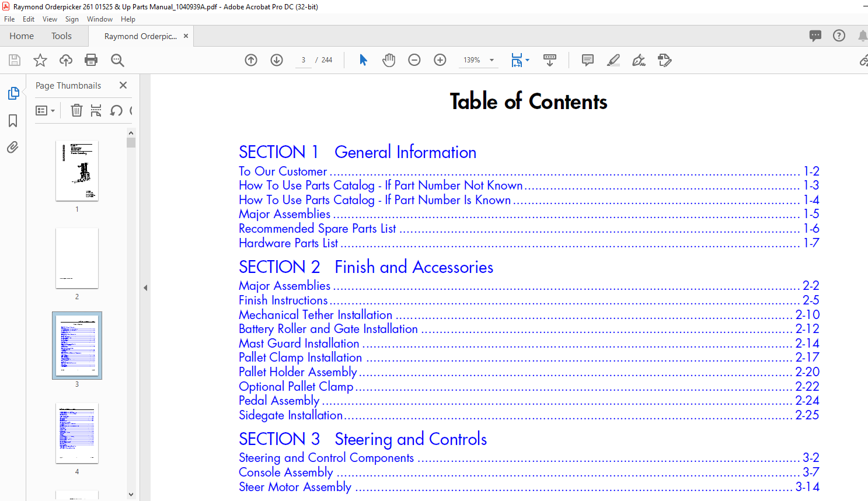
Task: Open the Window menu
Action: tap(100, 19)
